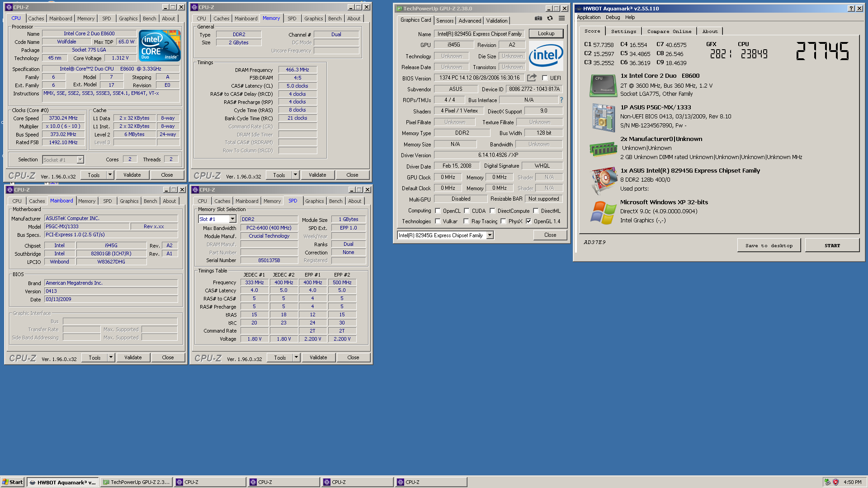Click the Intel Core 2 Duo logo
Image resolution: width=868 pixels, height=488 pixels.
point(160,46)
